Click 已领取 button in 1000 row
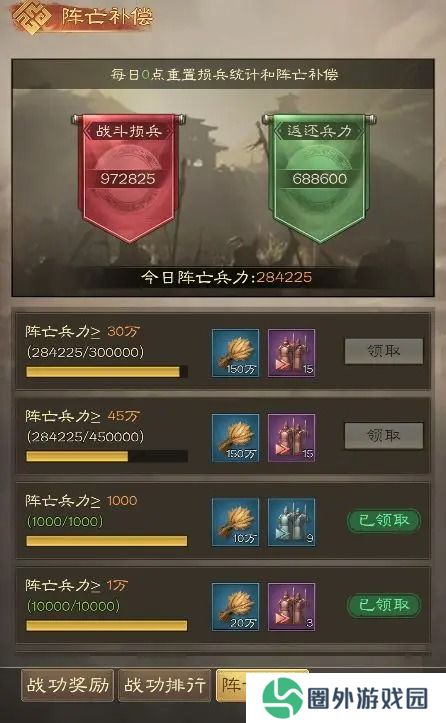Screen dimensions: 446x723 coord(384,521)
